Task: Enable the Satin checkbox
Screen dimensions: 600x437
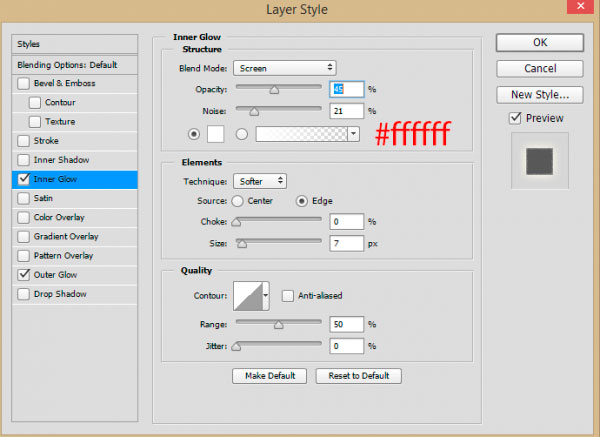Action: (x=23, y=198)
